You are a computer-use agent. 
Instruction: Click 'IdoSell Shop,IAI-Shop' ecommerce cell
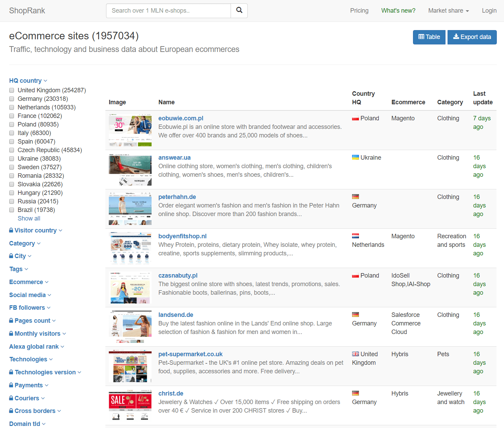411,280
